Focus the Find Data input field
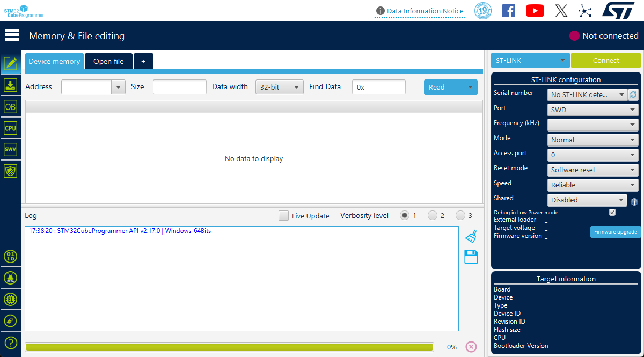This screenshot has width=644, height=357. 379,87
